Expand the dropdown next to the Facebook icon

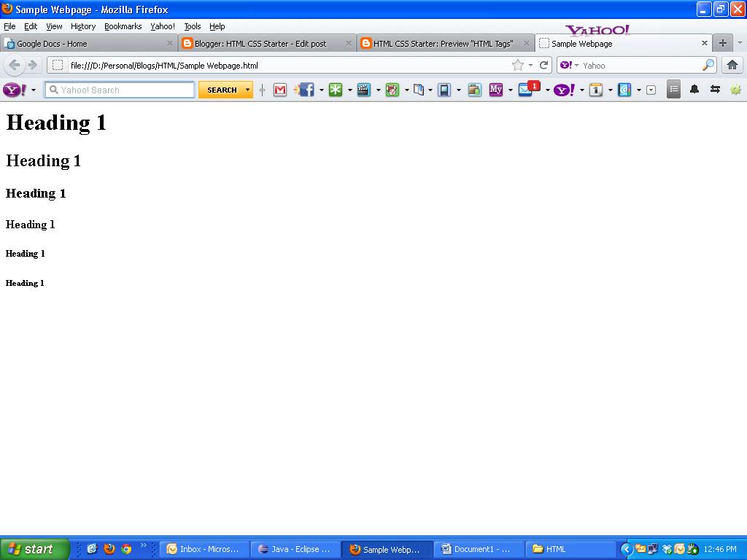coord(320,90)
